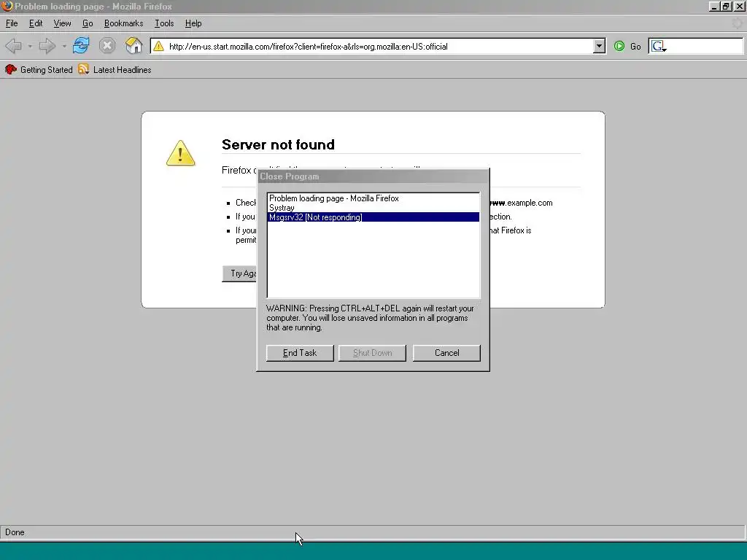Click the Shut Down button
747x560 pixels.
(373, 353)
